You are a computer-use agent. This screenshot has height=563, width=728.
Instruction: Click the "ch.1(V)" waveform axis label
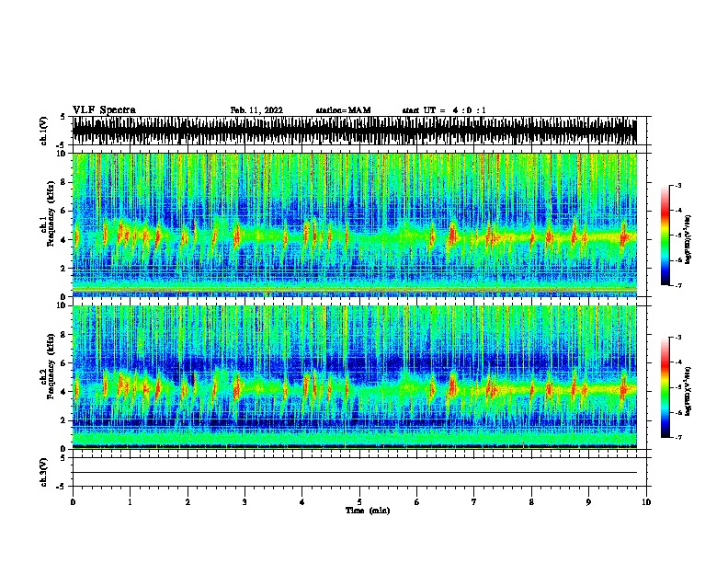pos(44,131)
